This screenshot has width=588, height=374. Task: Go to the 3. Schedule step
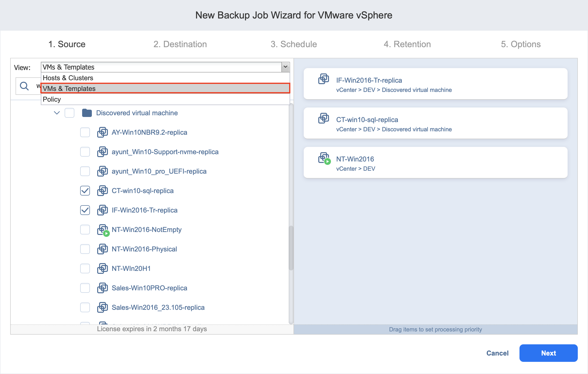(294, 44)
